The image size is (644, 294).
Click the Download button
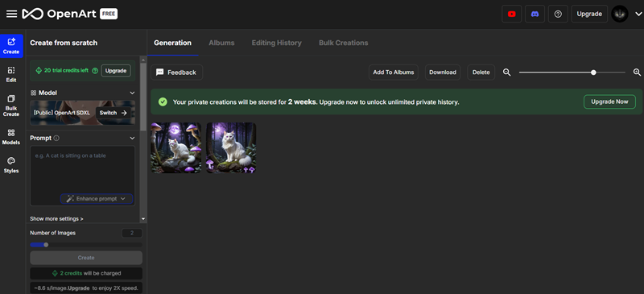click(443, 72)
